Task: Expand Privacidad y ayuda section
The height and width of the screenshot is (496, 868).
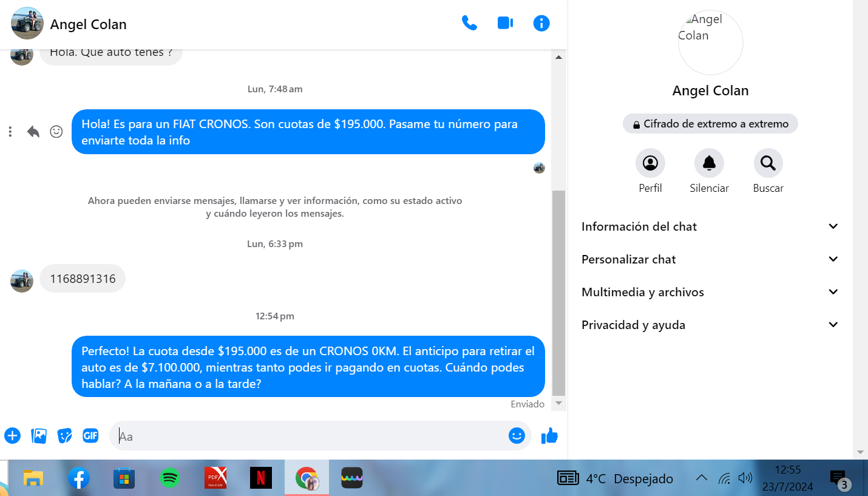Action: [x=710, y=325]
